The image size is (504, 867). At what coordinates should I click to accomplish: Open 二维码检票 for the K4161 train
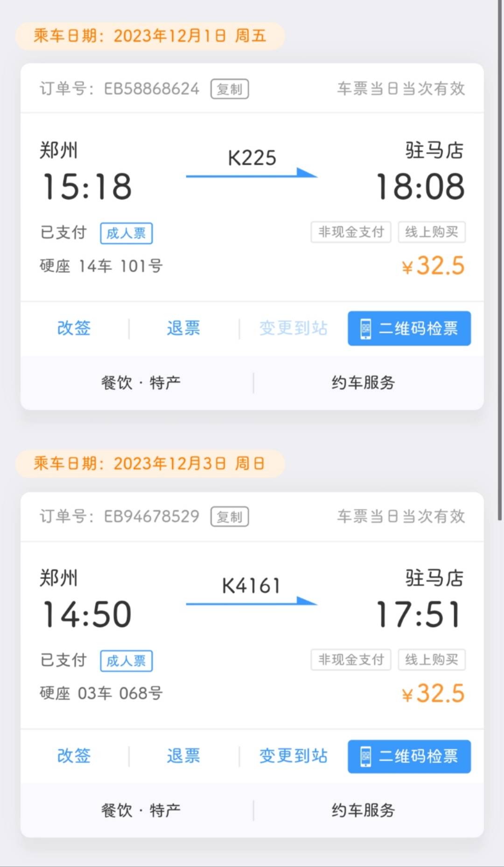pos(409,756)
